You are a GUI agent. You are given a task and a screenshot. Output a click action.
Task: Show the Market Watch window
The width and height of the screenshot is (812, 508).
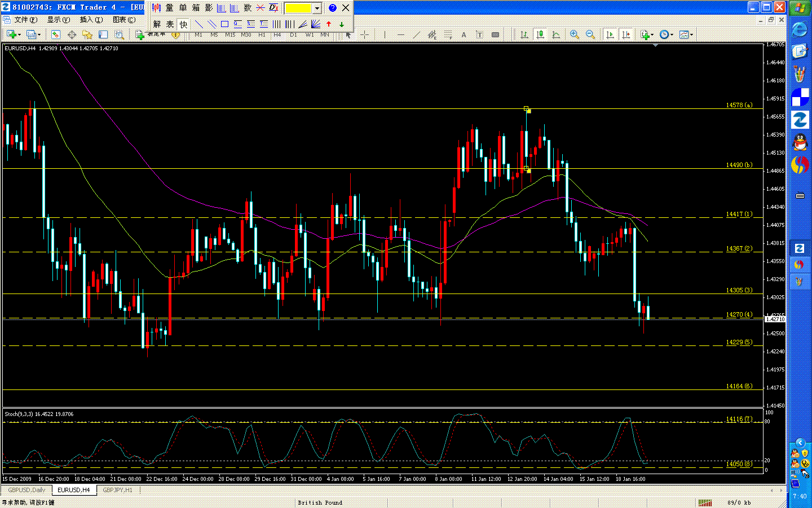pyautogui.click(x=56, y=35)
